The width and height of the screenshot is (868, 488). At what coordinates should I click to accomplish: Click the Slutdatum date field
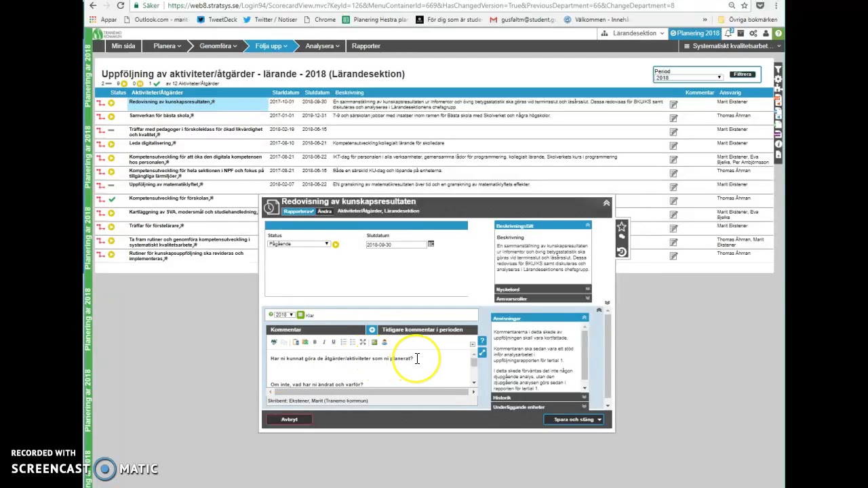(396, 244)
